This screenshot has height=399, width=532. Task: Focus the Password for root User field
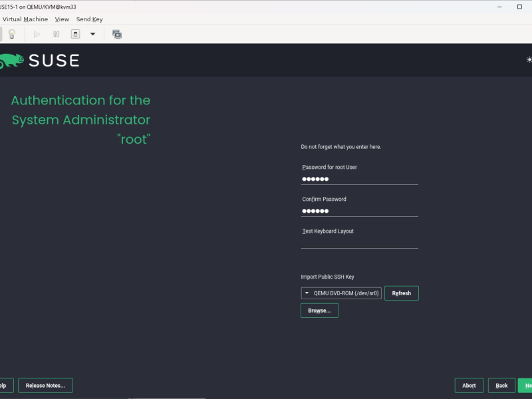359,179
